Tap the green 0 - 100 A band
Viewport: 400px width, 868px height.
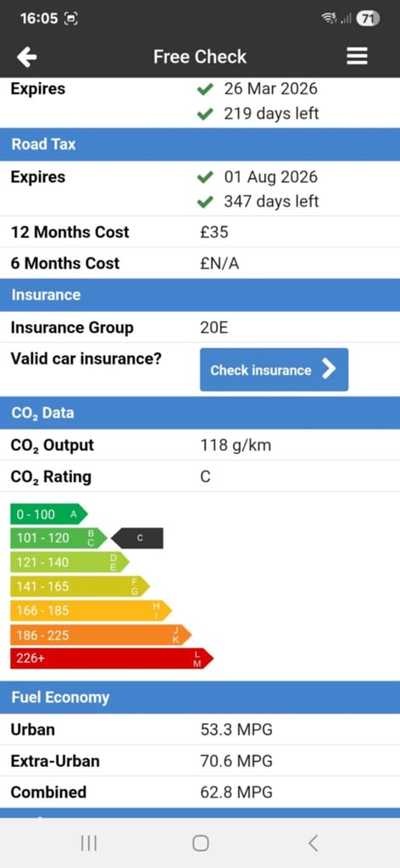48,515
